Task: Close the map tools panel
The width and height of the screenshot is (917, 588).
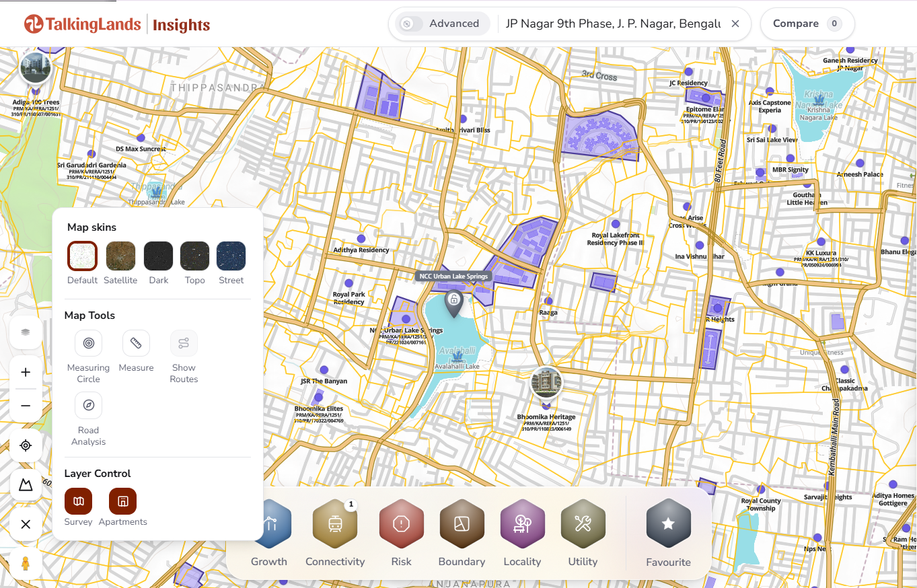Action: click(x=26, y=525)
